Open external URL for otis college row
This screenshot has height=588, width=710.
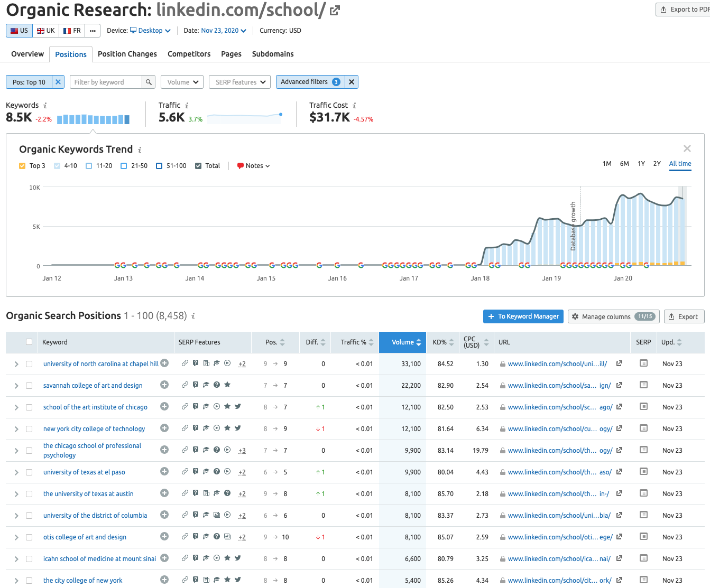619,537
